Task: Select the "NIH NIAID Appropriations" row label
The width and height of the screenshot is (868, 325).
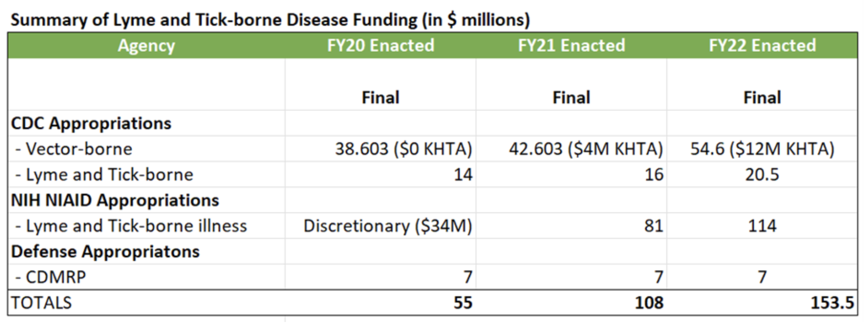Action: click(115, 200)
